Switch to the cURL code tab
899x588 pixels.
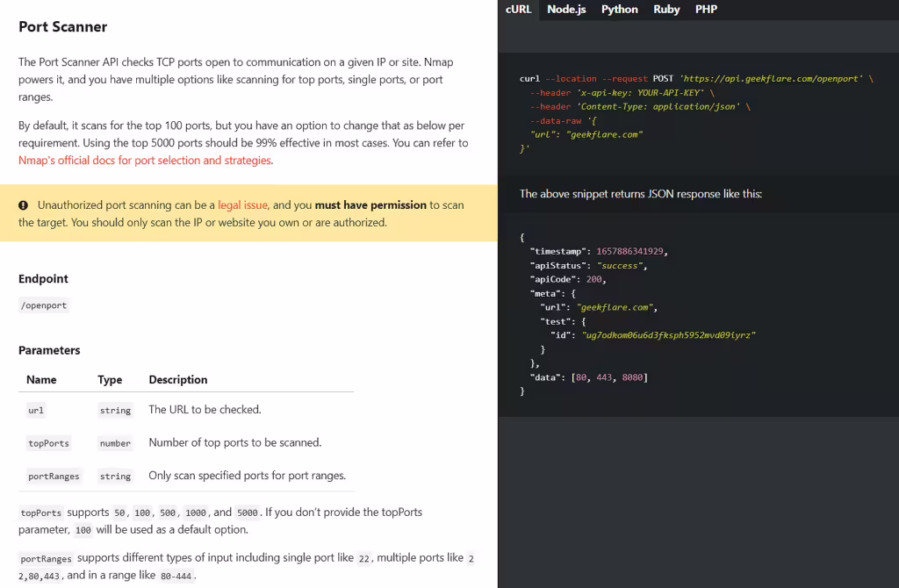(x=518, y=10)
